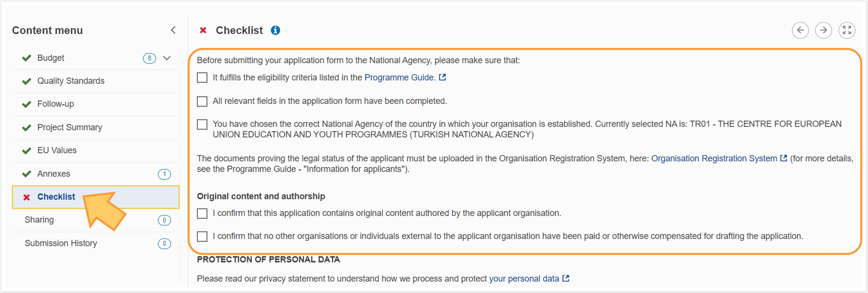Go to previous section with left arrow
Viewport: 868px width, 293px height.
tap(800, 30)
